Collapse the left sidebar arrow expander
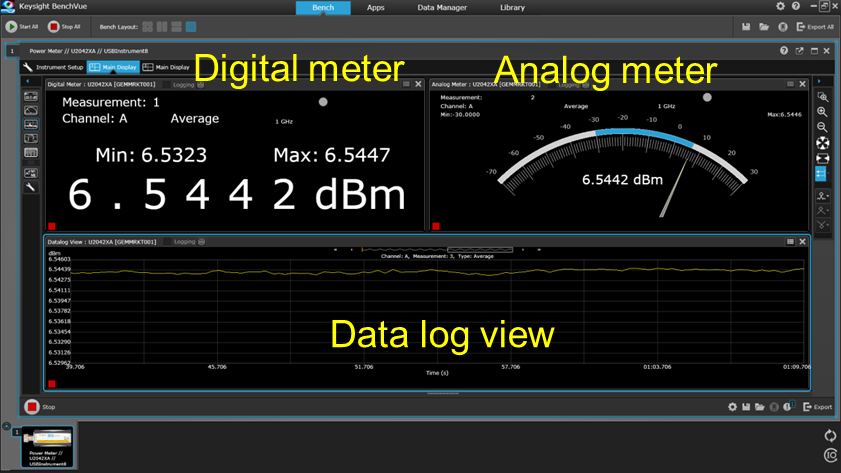 28,81
